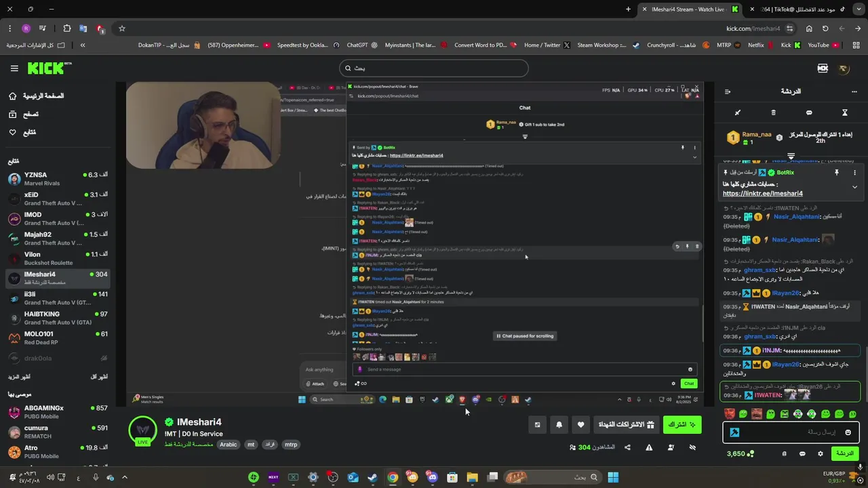Open ABGAMINGx recommended channel

(x=57, y=412)
